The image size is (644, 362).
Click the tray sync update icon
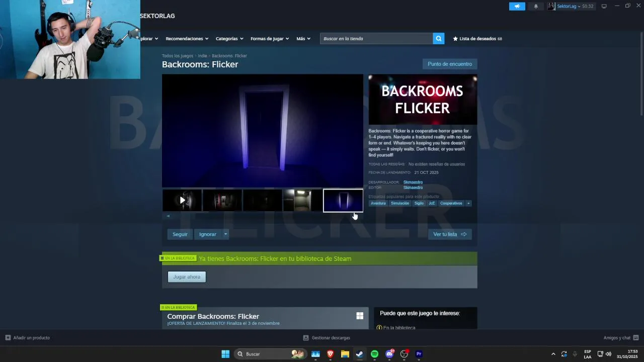[564, 354]
